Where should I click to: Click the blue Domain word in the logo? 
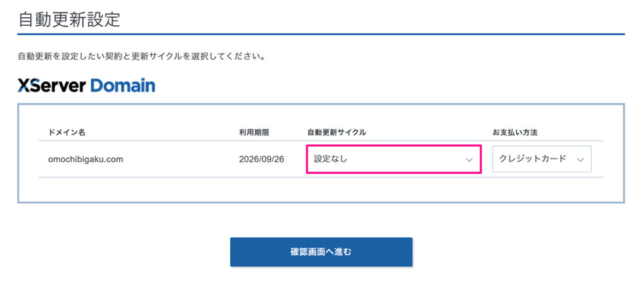123,86
